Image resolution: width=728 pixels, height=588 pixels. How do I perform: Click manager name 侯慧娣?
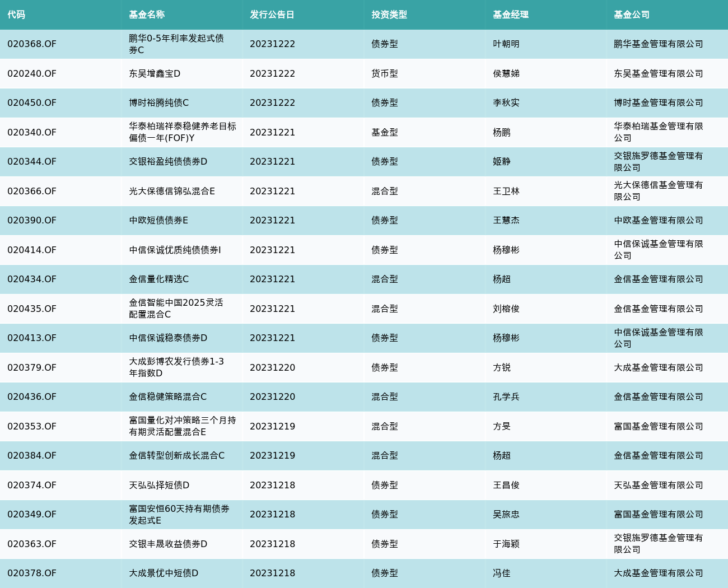pos(506,73)
